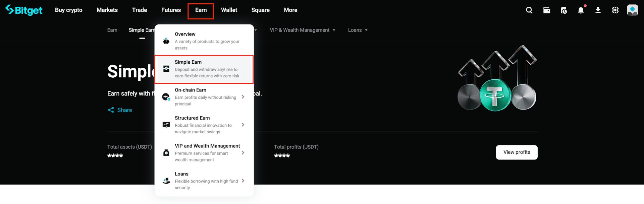Open the Buy crypto menu
Viewport: 644px width, 204px height.
point(68,10)
